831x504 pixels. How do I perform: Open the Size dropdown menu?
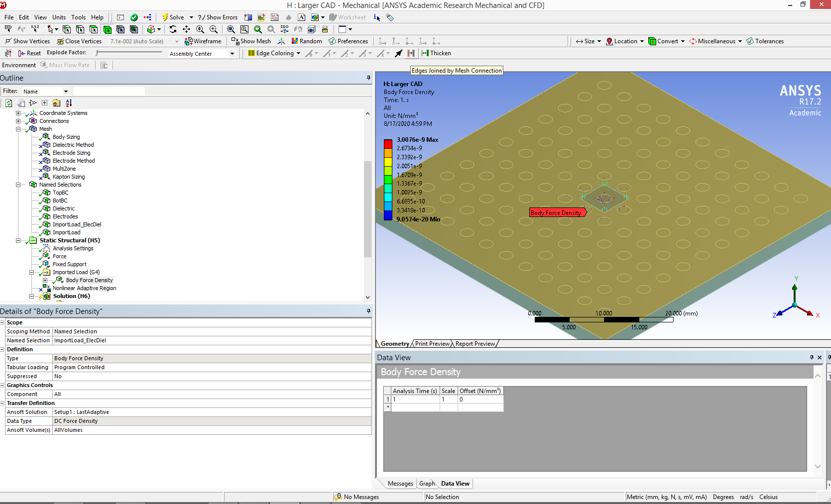589,41
